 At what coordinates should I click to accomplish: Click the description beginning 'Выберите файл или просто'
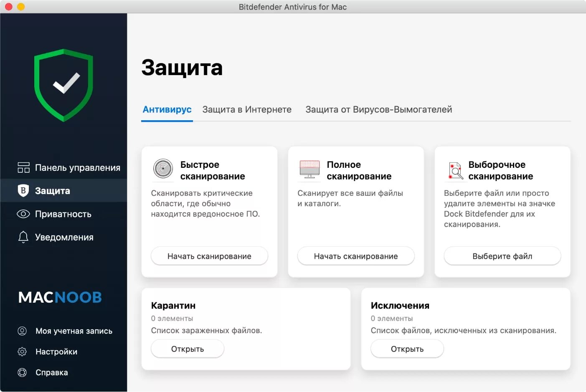tap(500, 209)
